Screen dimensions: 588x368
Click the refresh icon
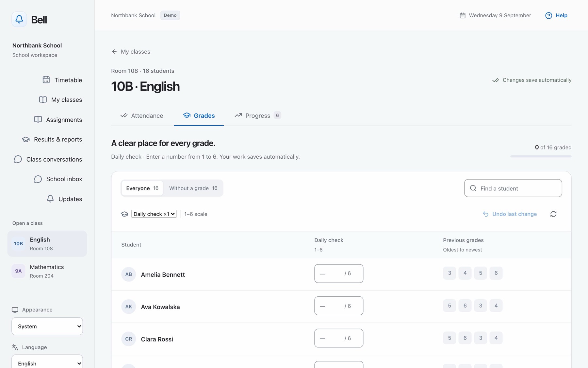(x=553, y=214)
